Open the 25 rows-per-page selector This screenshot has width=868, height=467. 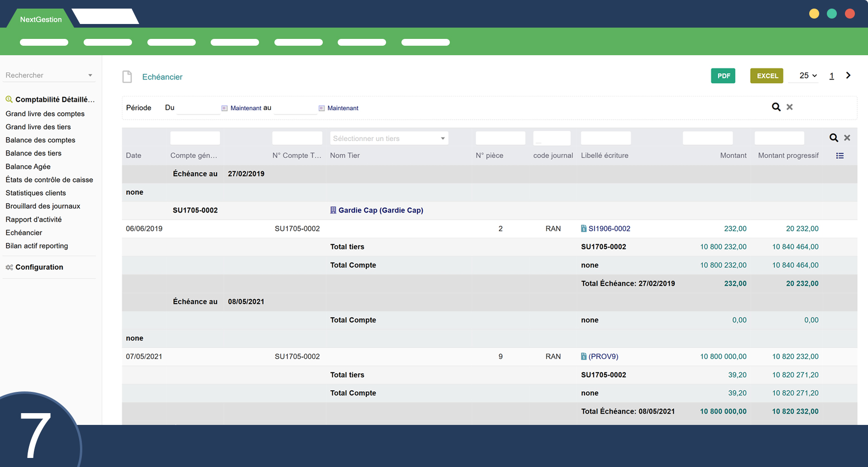click(808, 76)
